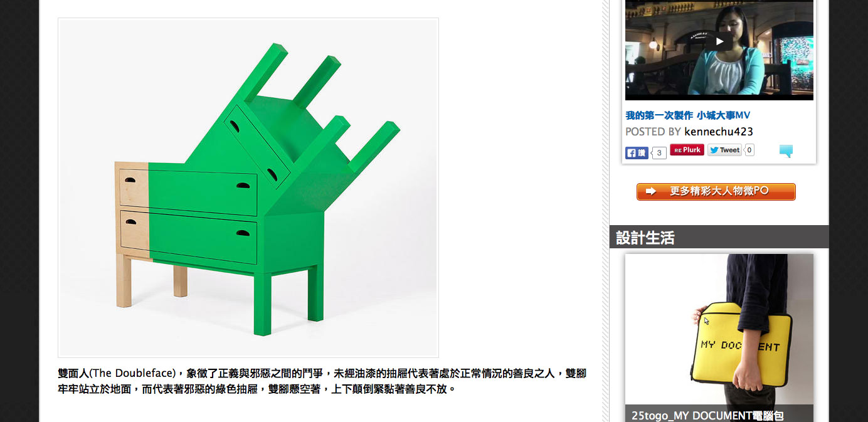Open the kennechu423 author profile

719,132
